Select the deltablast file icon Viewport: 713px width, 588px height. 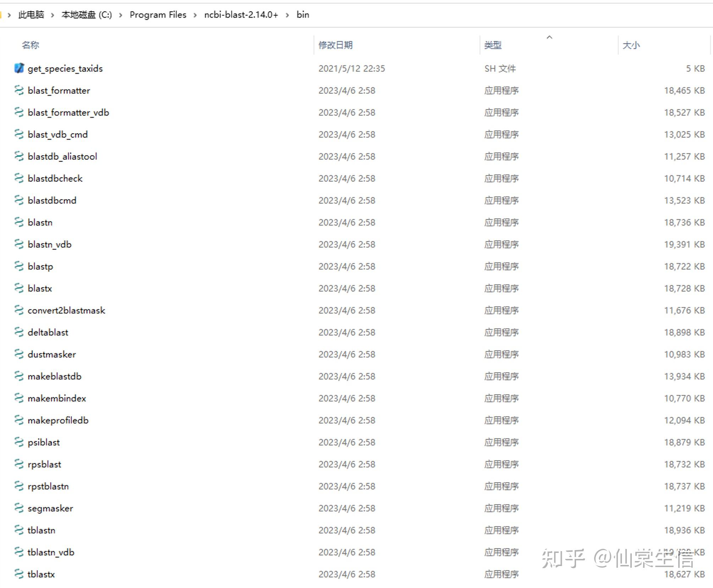pos(19,332)
